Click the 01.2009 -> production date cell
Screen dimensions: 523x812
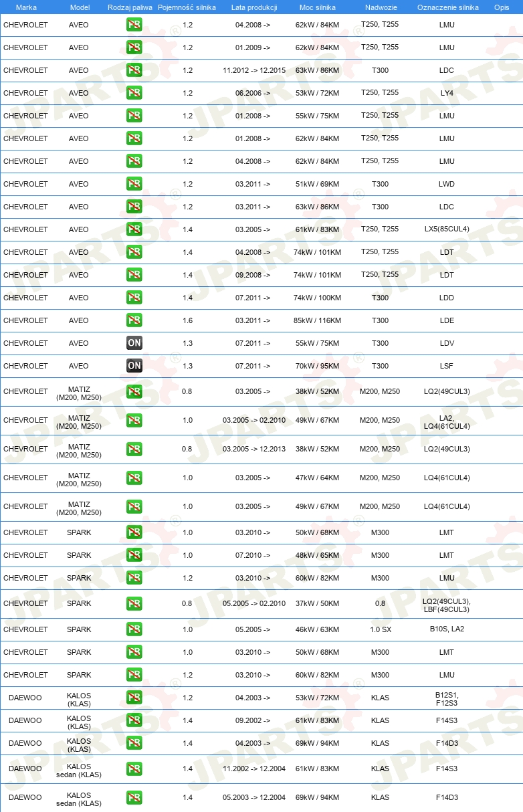tap(253, 47)
